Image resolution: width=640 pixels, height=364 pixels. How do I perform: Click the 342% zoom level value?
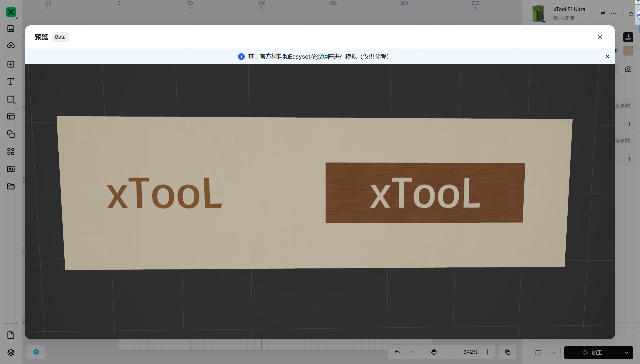(x=470, y=352)
